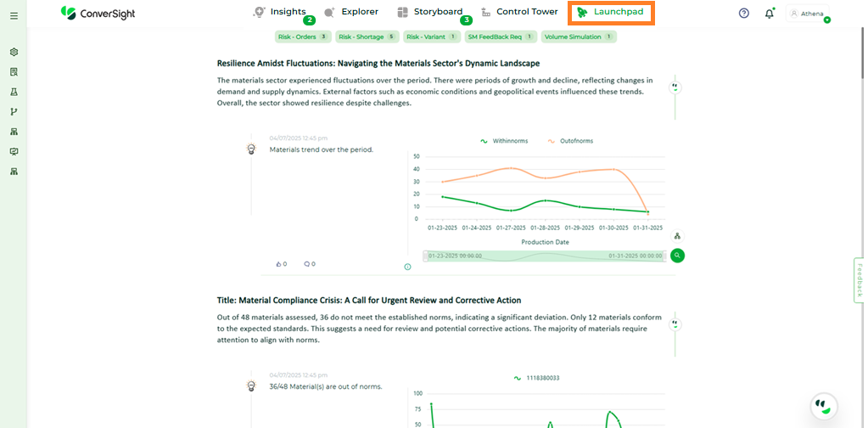Open the Control Tower tab

click(x=518, y=12)
